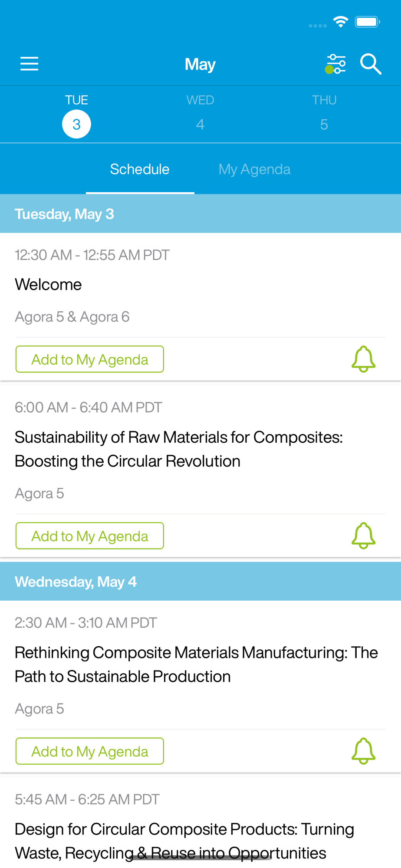Toggle reminder bell for Sustainability of Raw Materials

[x=363, y=536]
